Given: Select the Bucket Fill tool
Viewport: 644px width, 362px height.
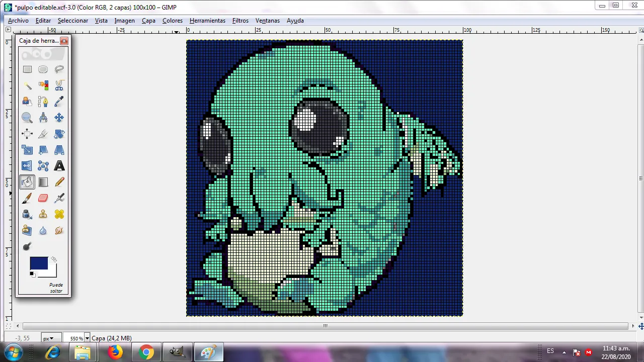Looking at the screenshot, I should (27, 182).
